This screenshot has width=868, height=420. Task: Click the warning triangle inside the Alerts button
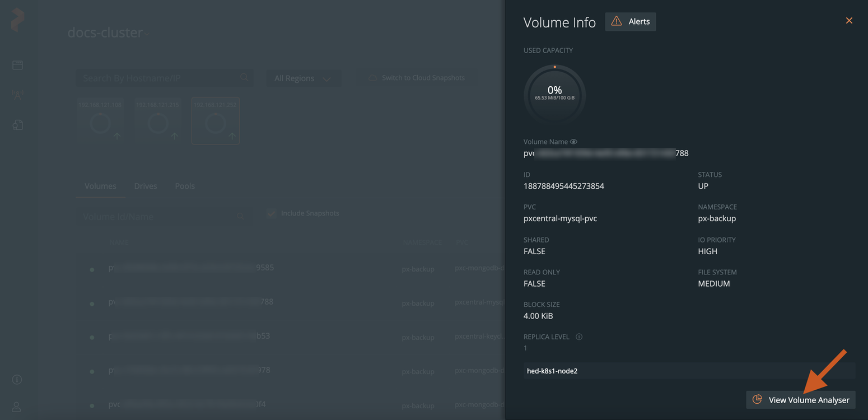click(616, 21)
